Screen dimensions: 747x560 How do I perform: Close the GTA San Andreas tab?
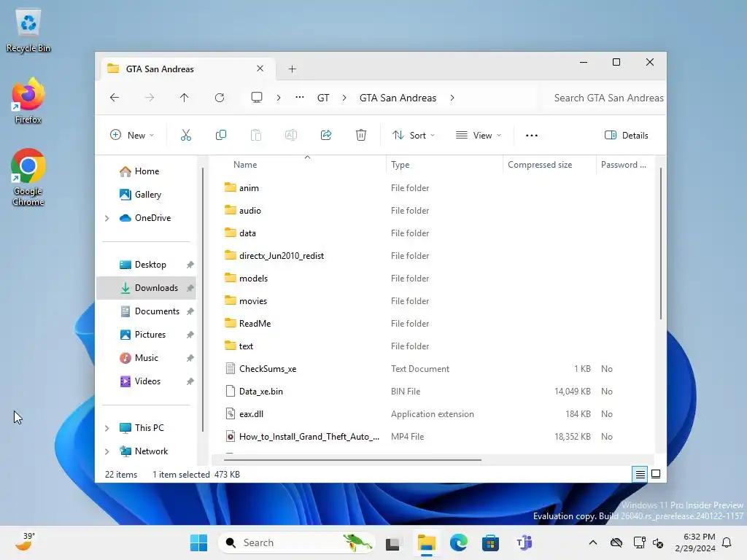(x=260, y=69)
